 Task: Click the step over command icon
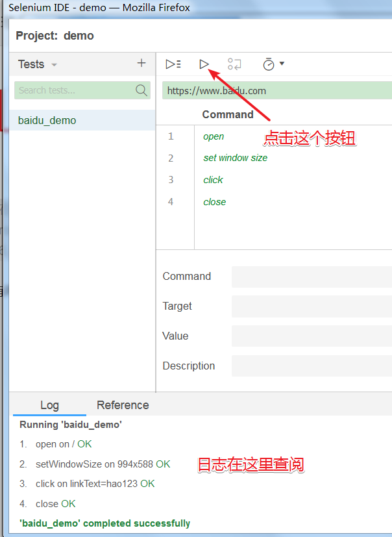[234, 64]
